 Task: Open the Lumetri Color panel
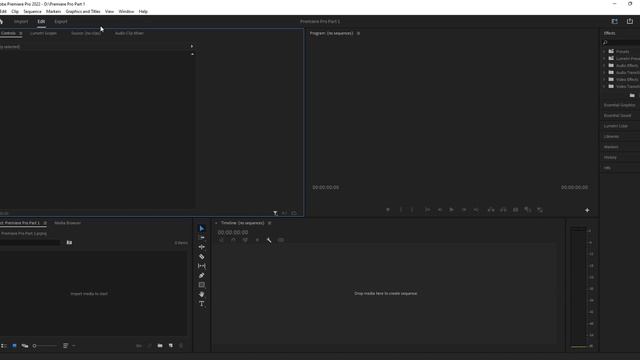click(616, 126)
